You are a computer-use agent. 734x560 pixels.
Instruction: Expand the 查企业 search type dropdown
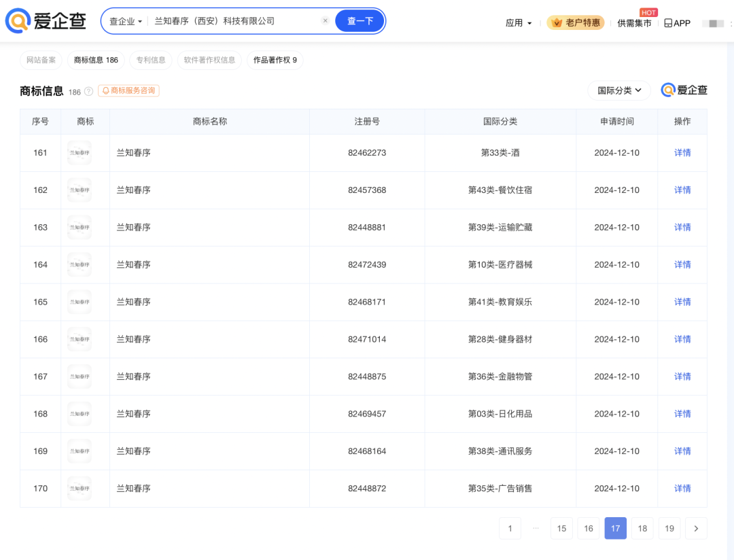coord(126,21)
